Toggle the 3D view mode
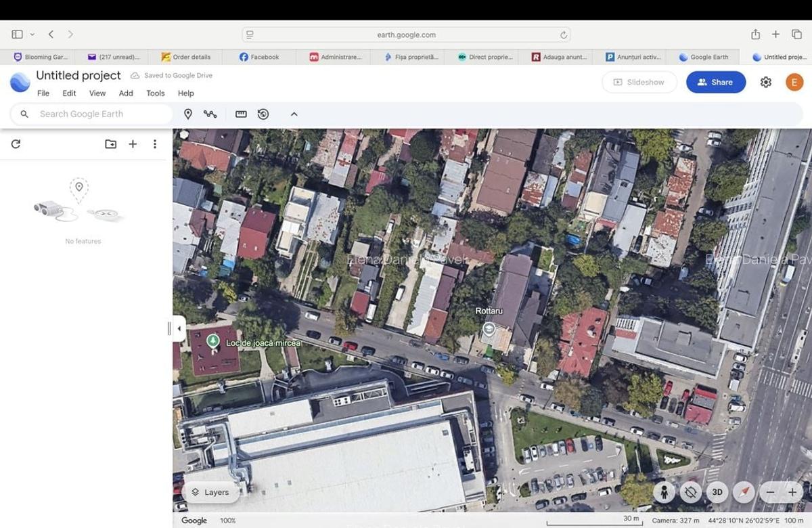The image size is (812, 528). click(x=717, y=492)
